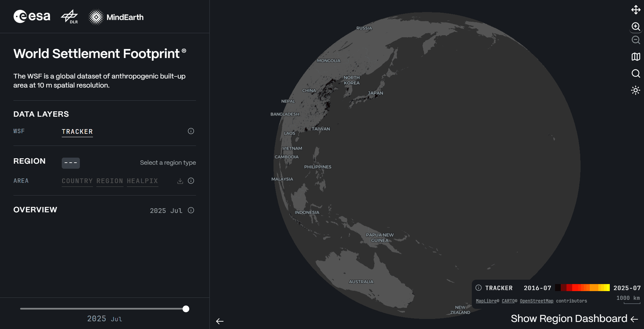Click the 2016-07 legend start date
The width and height of the screenshot is (644, 329).
pos(537,288)
